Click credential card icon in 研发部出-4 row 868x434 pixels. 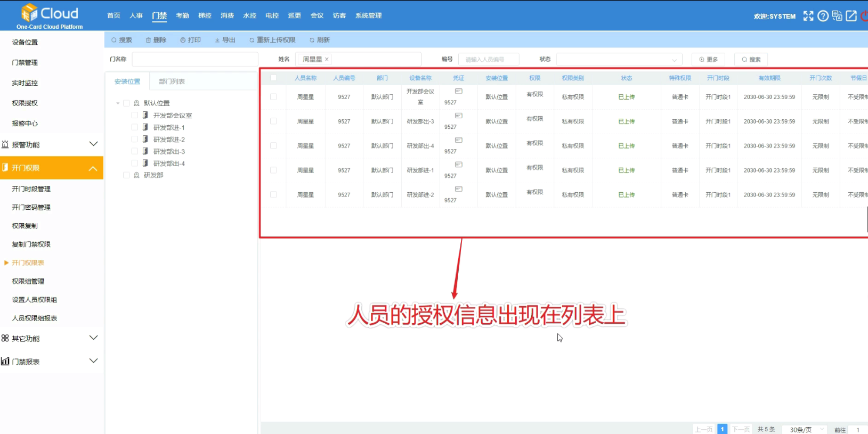point(458,140)
